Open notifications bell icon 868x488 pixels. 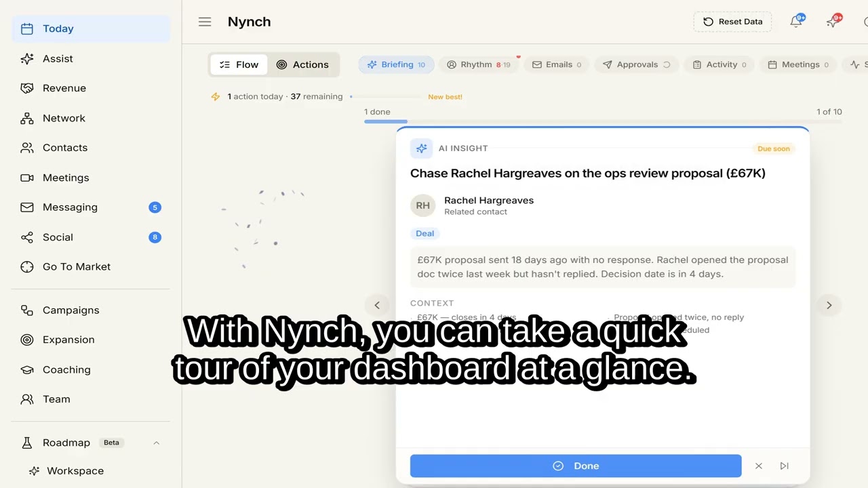tap(796, 22)
